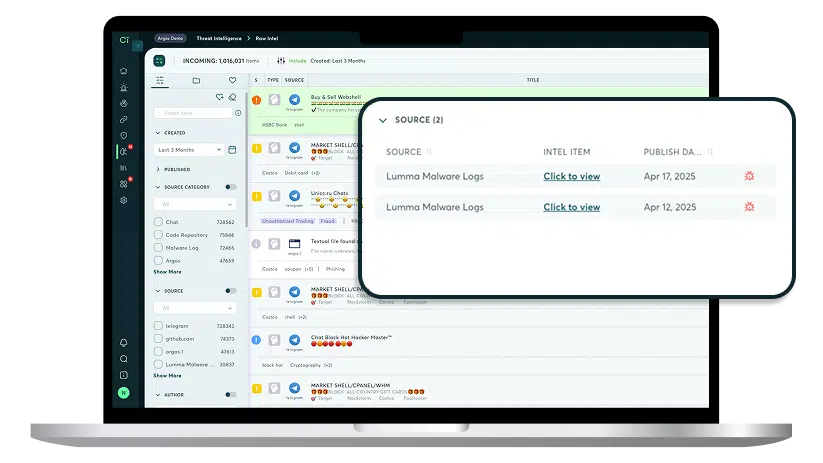This screenshot has height=463, width=823.
Task: Click the search input in filter panel
Action: pos(192,113)
